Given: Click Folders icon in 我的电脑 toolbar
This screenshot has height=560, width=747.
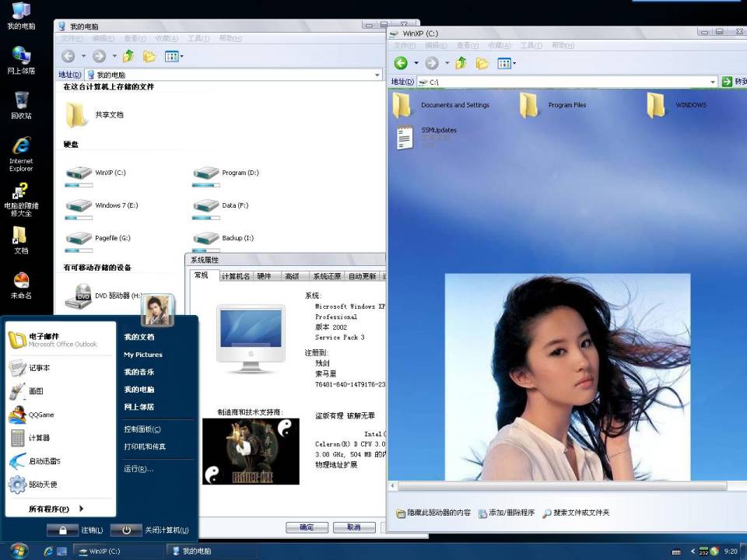Looking at the screenshot, I should [149, 57].
